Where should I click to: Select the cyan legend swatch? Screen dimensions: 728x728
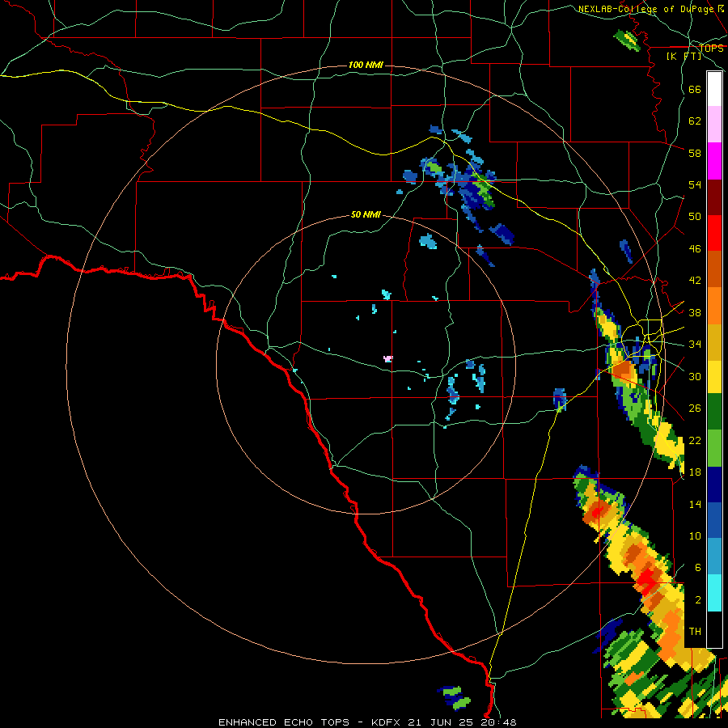(714, 593)
